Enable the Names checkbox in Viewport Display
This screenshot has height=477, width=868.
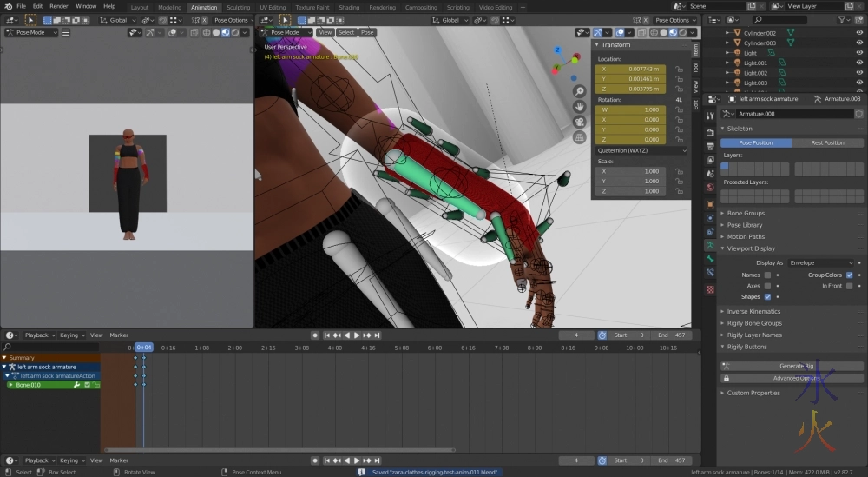[767, 275]
